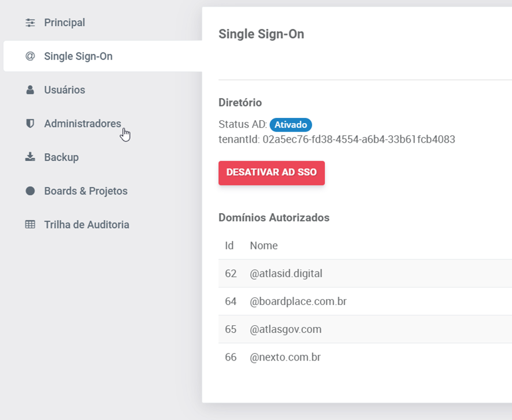The height and width of the screenshot is (420, 512).
Task: Navigate to the Backup section
Action: [61, 157]
